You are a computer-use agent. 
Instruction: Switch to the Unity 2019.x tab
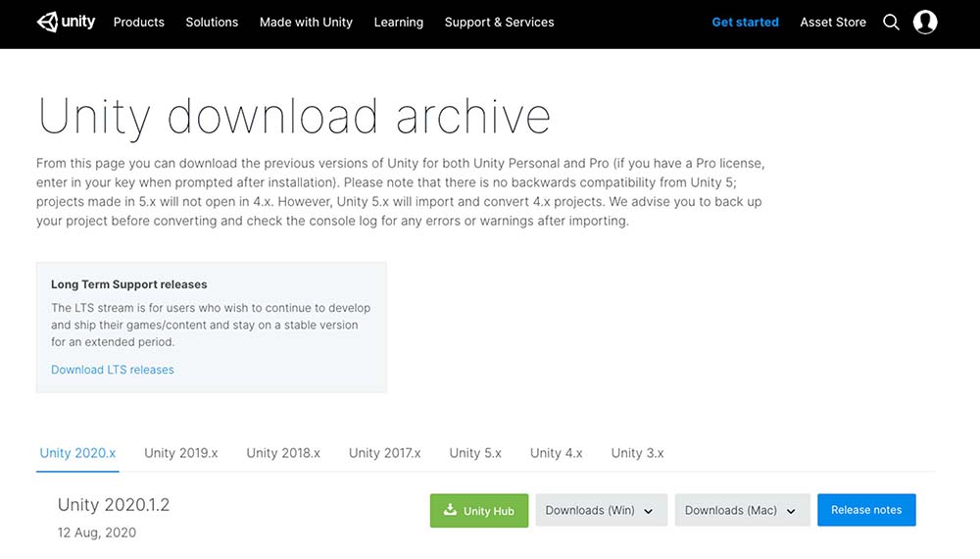click(x=181, y=453)
